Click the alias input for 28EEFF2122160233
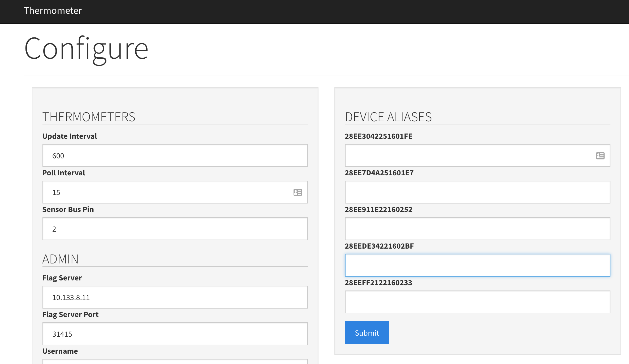The height and width of the screenshot is (364, 629). pos(477,302)
